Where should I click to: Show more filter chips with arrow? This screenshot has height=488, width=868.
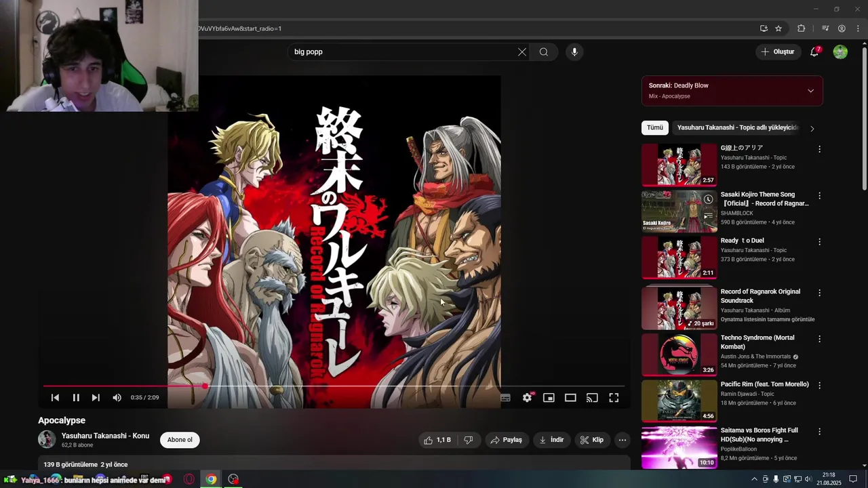click(x=812, y=128)
